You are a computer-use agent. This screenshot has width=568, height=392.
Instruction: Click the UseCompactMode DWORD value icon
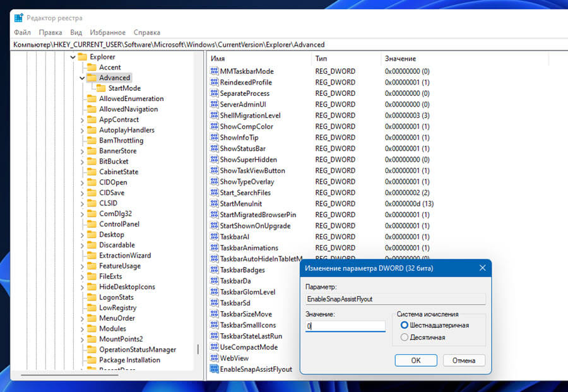click(214, 347)
